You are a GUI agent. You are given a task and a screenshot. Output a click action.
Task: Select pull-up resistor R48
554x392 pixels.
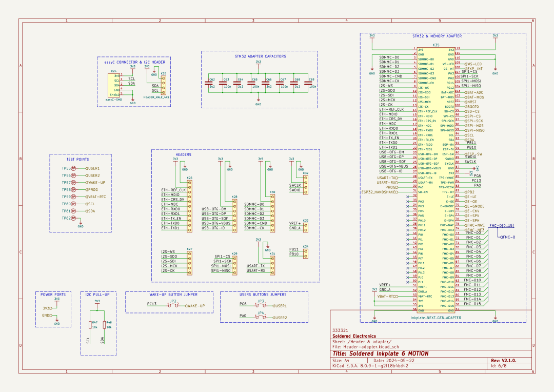pos(104,325)
